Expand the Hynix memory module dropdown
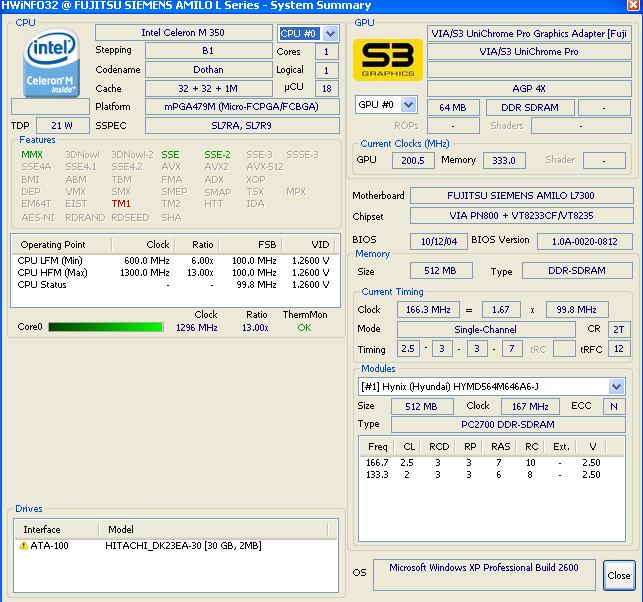Image resolution: width=643 pixels, height=602 pixels. tap(616, 386)
